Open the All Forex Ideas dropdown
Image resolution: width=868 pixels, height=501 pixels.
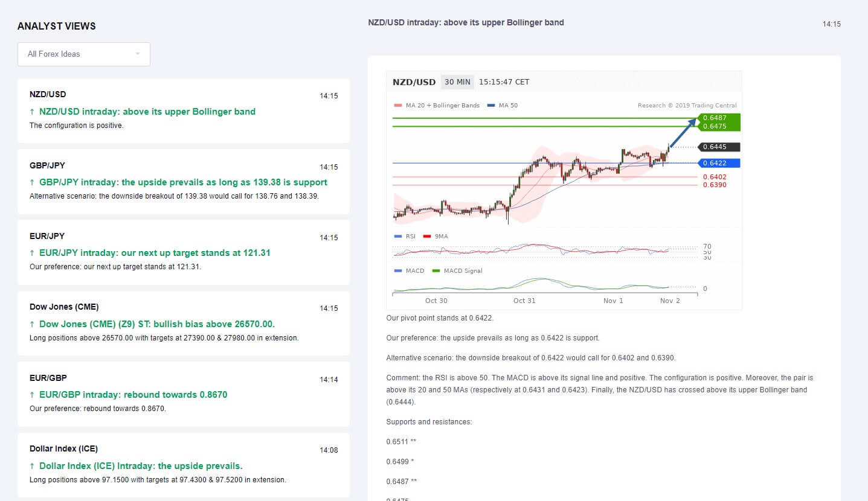pos(83,54)
